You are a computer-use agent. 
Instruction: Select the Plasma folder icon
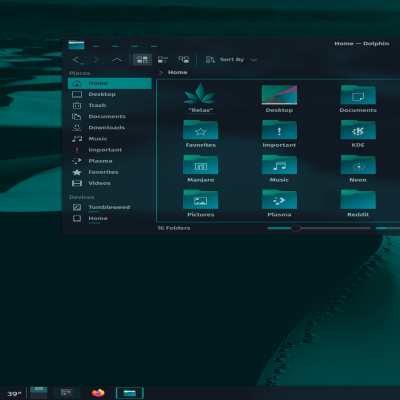click(x=279, y=199)
